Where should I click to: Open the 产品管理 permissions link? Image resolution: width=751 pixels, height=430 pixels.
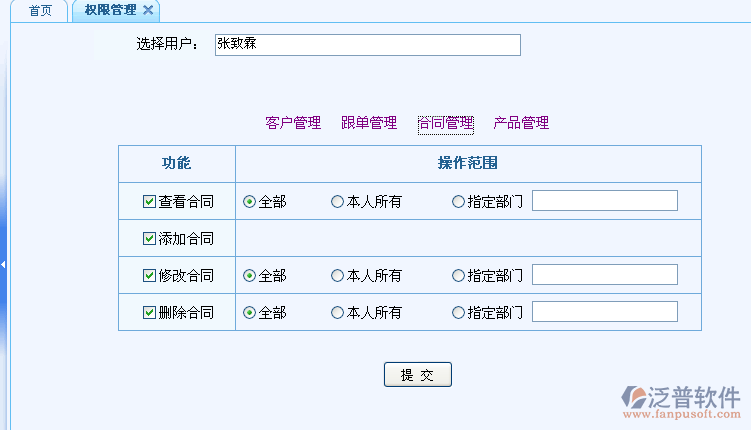tap(521, 123)
